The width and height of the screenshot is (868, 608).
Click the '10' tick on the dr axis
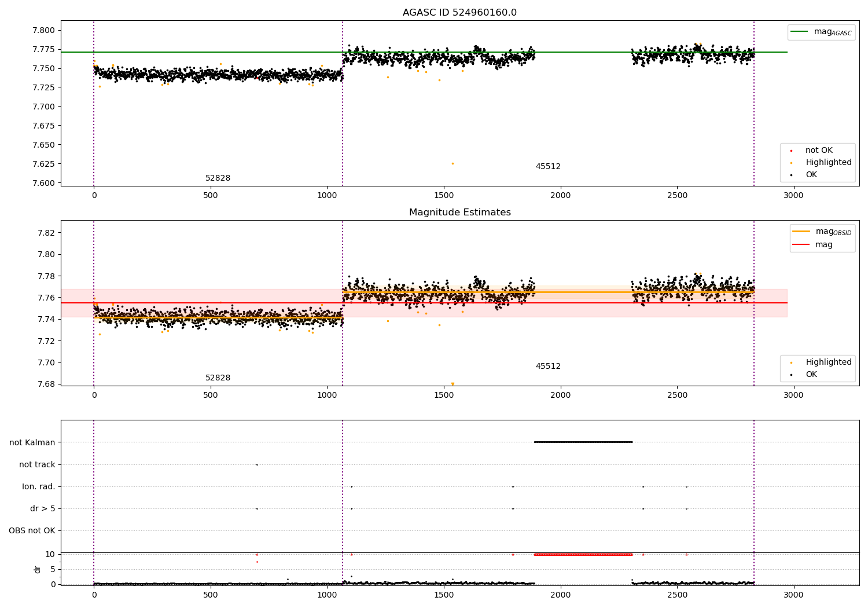(x=50, y=554)
